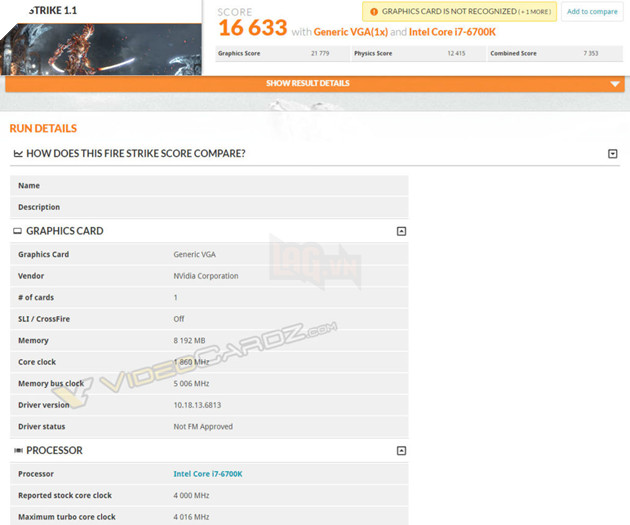Click the monitor icon beside Graphics Card heading
Viewport: 630px width, 525px height.
click(17, 231)
